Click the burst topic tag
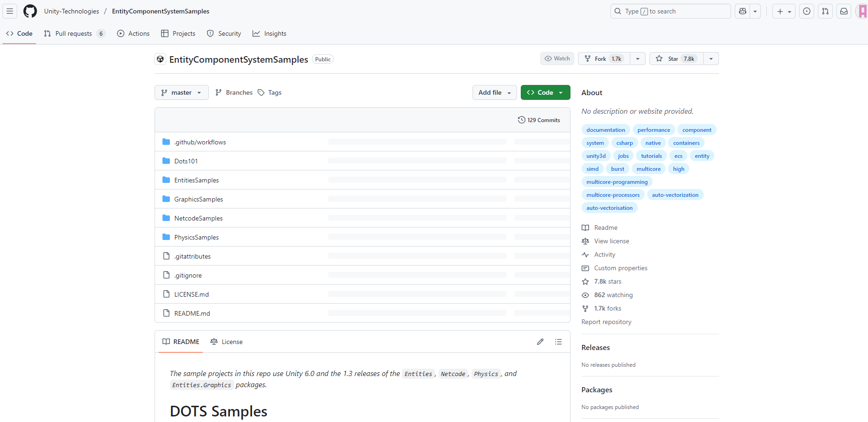The height and width of the screenshot is (422, 868). tap(617, 169)
